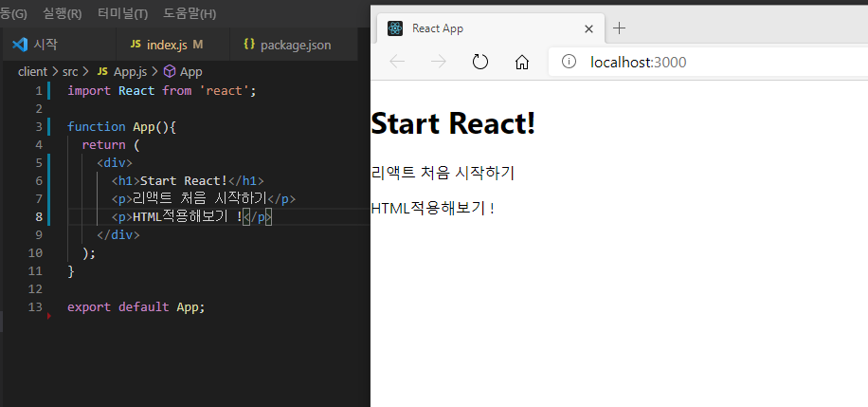The width and height of the screenshot is (868, 407).
Task: Click the closing </div> tag on line 9
Action: 118,234
